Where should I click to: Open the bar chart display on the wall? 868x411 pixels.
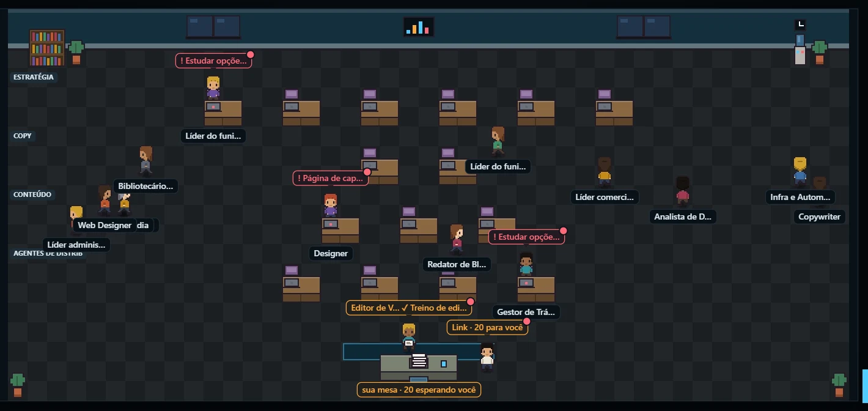pyautogui.click(x=419, y=27)
